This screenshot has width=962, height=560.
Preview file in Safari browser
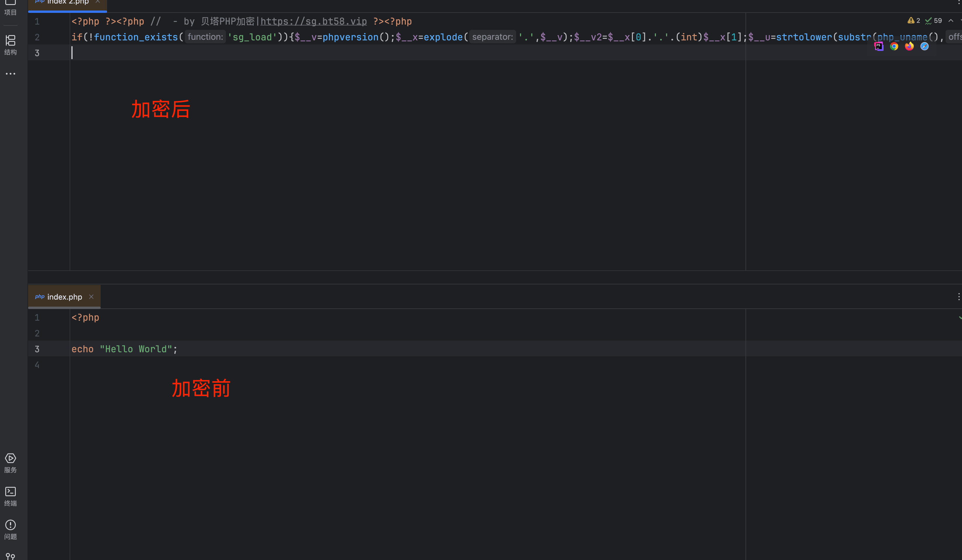(924, 46)
